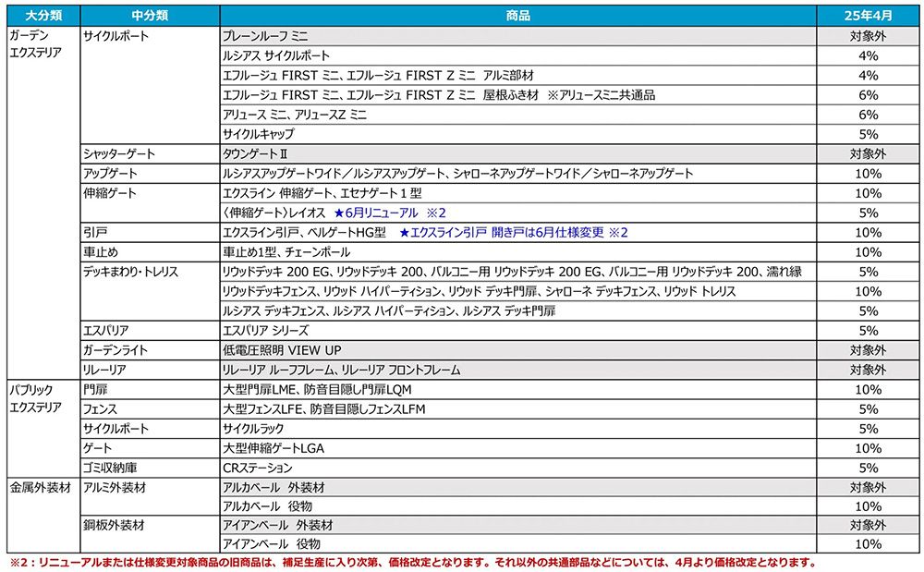The width and height of the screenshot is (924, 572).
Task: Select the "5%" value for エスパリア シリーズ
Action: tap(868, 331)
